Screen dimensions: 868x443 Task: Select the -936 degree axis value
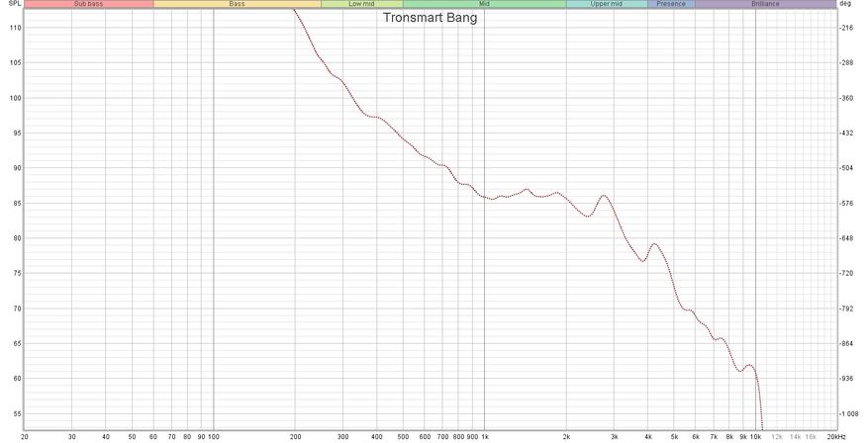click(846, 379)
